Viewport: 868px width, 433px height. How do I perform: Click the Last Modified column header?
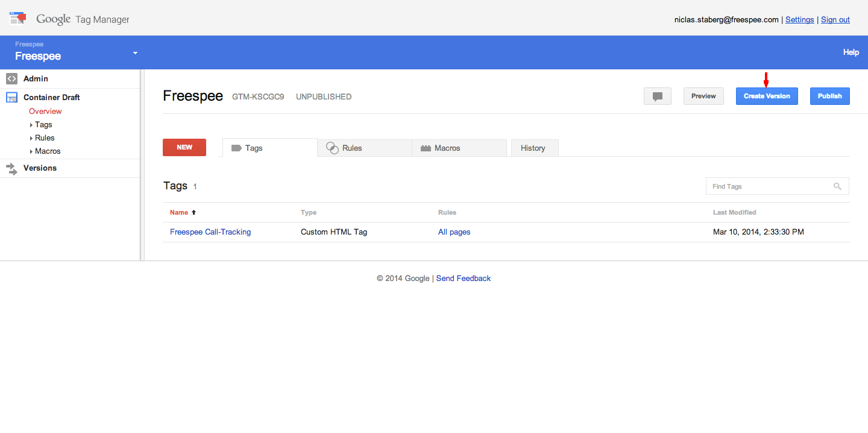coord(735,212)
